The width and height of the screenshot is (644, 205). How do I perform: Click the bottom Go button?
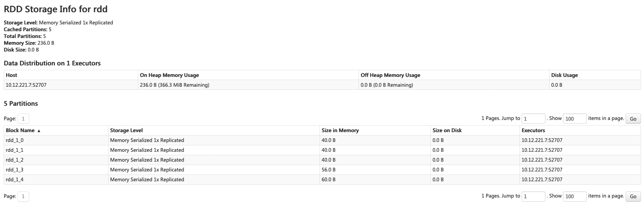(633, 196)
